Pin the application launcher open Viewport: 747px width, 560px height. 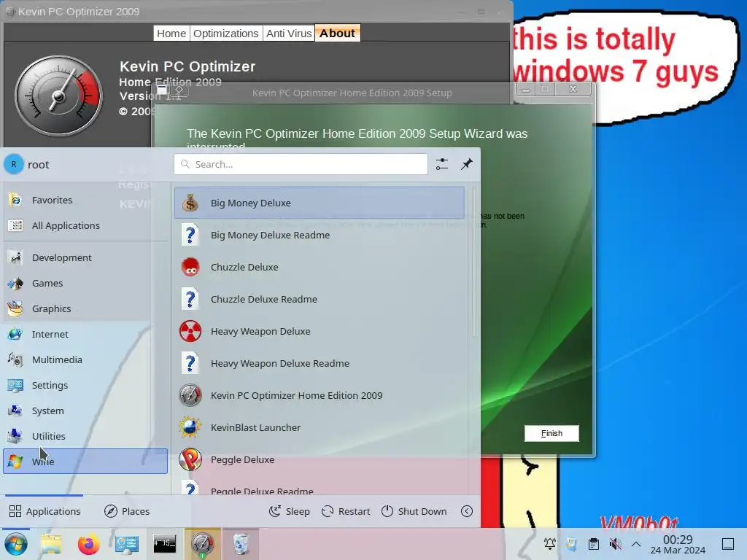[x=467, y=164]
